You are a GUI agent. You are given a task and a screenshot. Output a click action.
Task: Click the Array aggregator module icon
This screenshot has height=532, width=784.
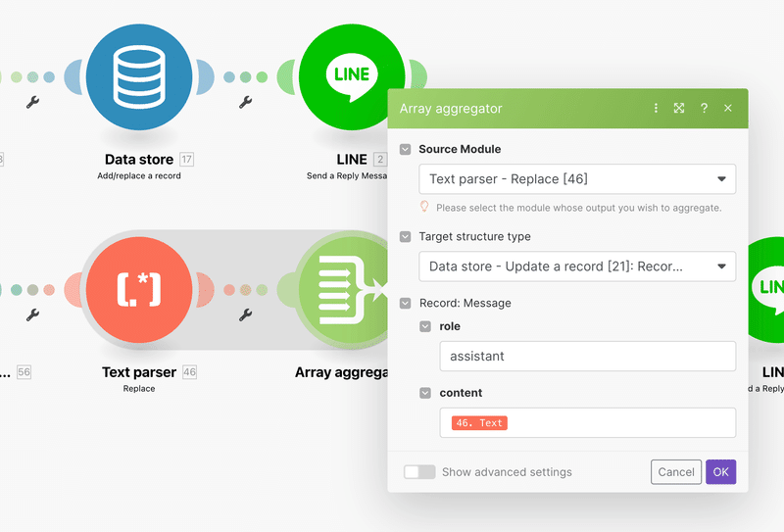coord(342,289)
